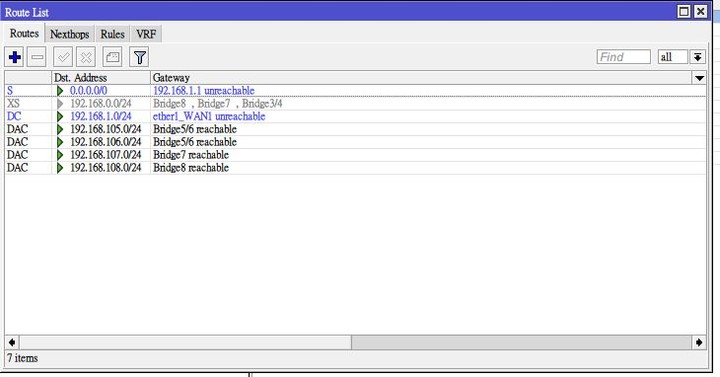
Task: Switch to the Nexthops tab
Action: tap(70, 34)
